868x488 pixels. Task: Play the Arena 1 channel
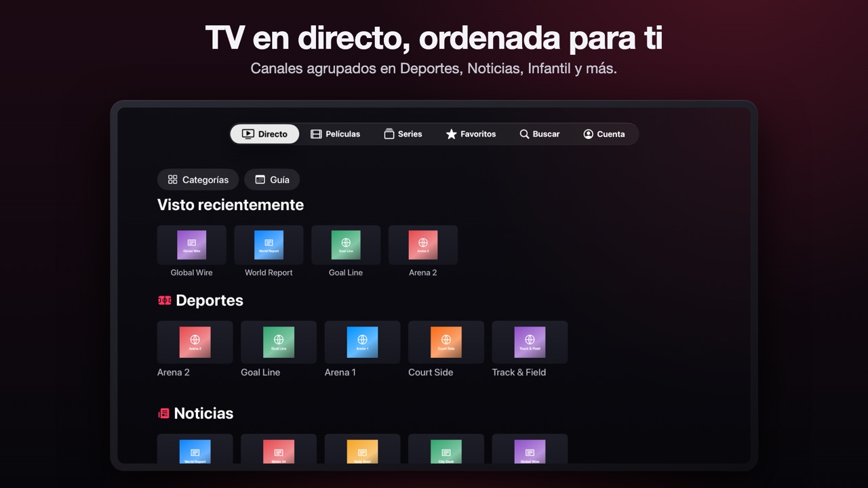362,342
